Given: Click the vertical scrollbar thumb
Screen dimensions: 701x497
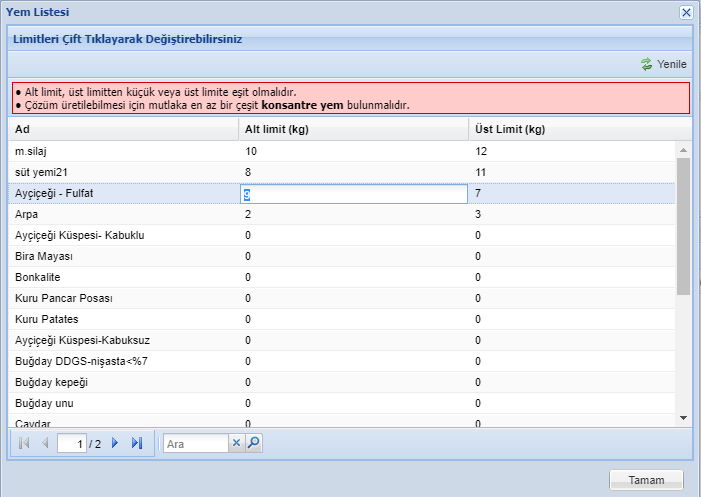Looking at the screenshot, I should pyautogui.click(x=683, y=226).
